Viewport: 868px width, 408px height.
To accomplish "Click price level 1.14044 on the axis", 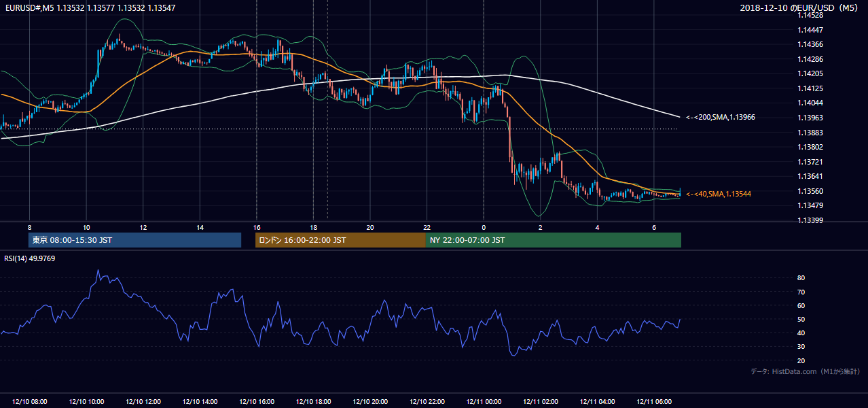I will click(810, 103).
